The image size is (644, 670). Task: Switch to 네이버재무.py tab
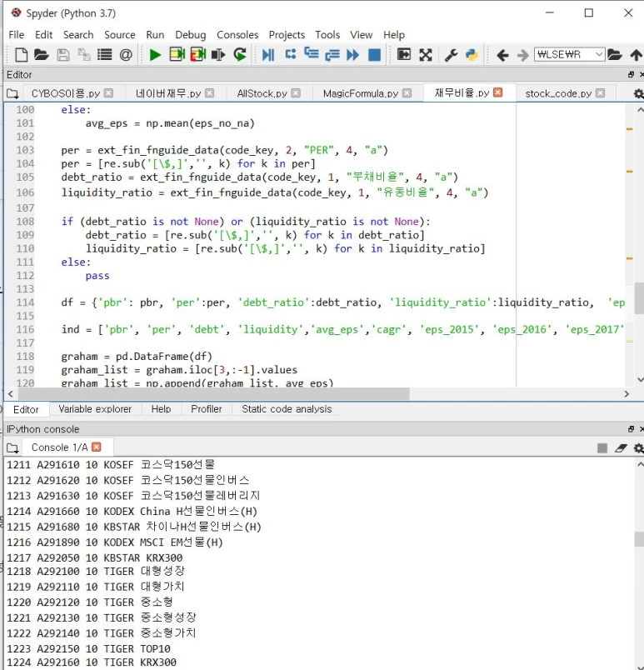coord(167,93)
